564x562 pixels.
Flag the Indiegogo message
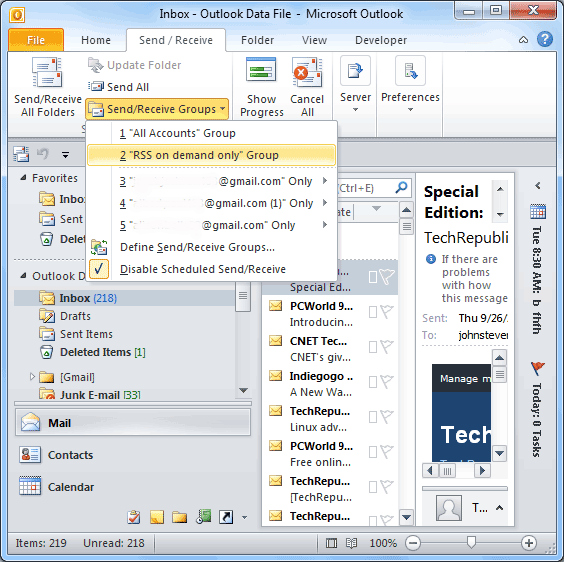(386, 382)
